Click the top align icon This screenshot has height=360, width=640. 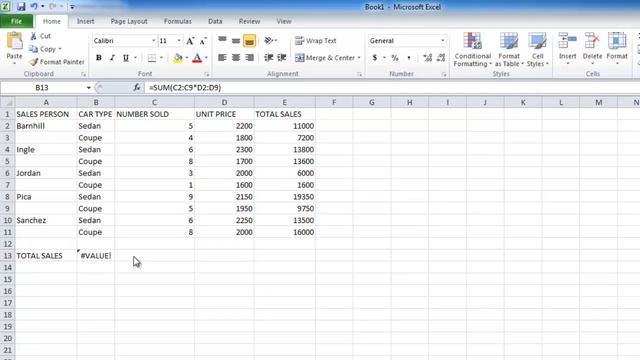222,40
